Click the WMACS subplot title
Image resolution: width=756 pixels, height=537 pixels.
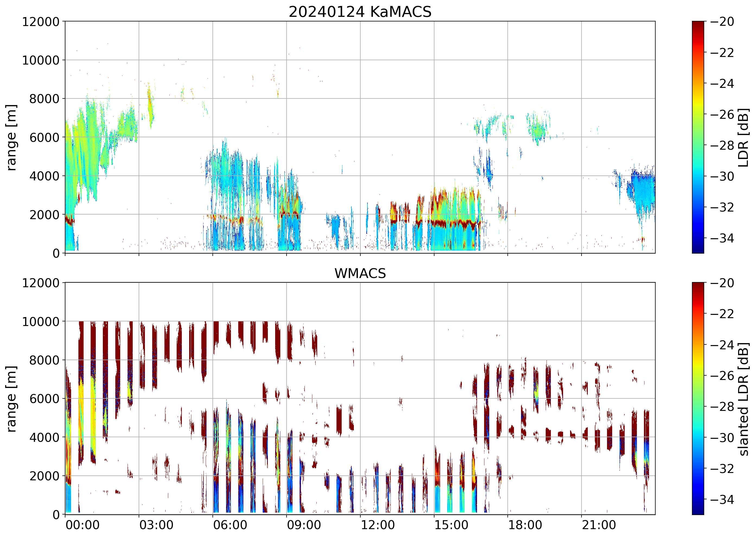pyautogui.click(x=360, y=273)
